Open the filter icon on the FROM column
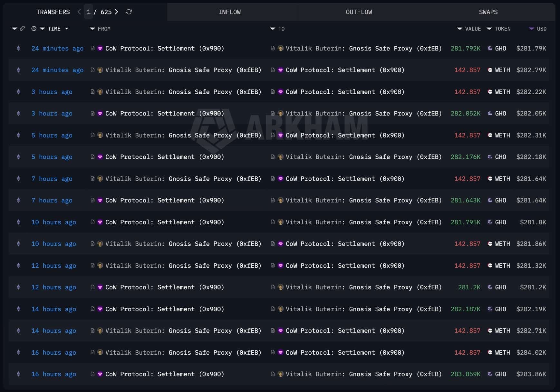Viewport: 560px width, 392px height. pos(92,29)
